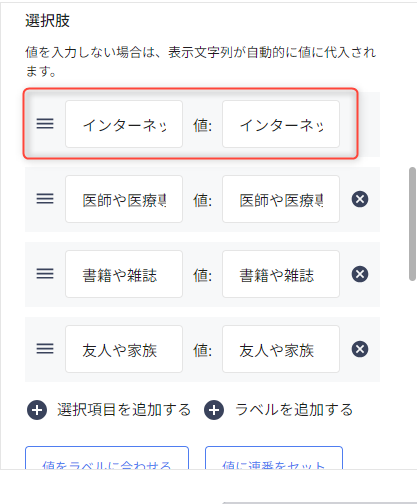
Task: Focus 医師や医療 label input field
Action: point(124,199)
